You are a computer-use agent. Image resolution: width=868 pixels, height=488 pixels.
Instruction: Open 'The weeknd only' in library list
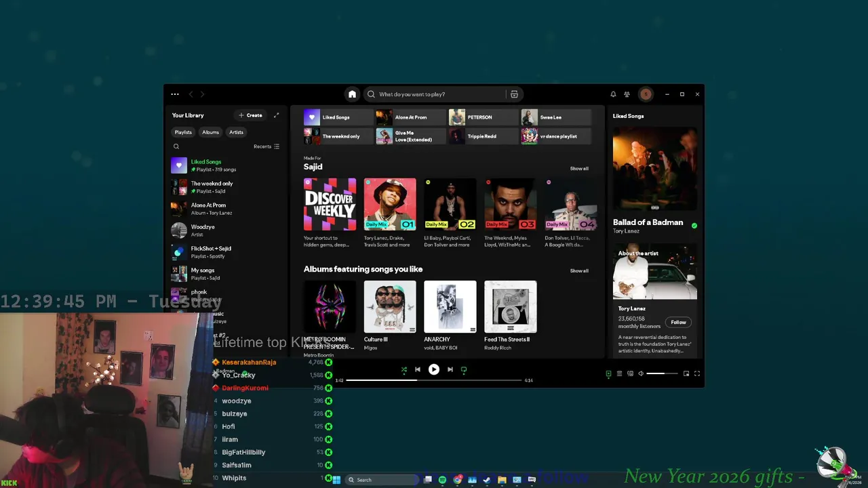pos(226,187)
